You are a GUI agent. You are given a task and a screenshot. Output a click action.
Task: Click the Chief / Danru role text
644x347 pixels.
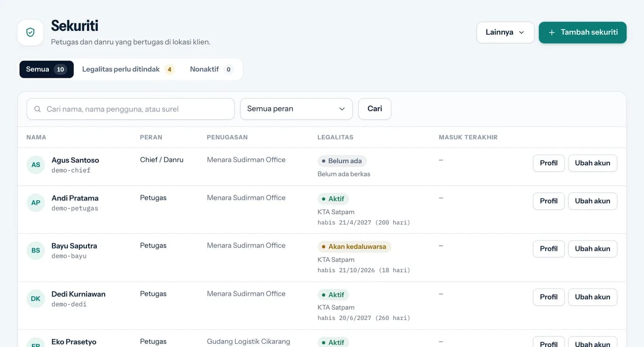pyautogui.click(x=161, y=160)
